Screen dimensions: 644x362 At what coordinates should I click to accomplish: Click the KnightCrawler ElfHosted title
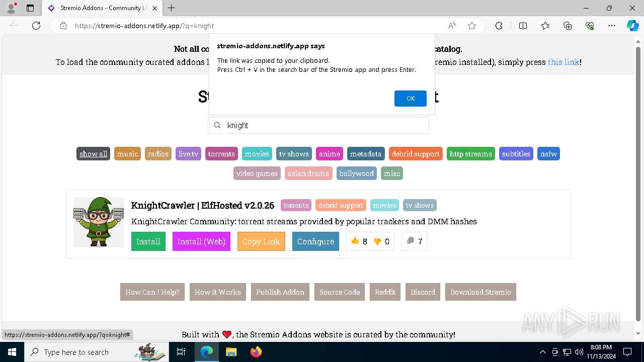pos(203,205)
